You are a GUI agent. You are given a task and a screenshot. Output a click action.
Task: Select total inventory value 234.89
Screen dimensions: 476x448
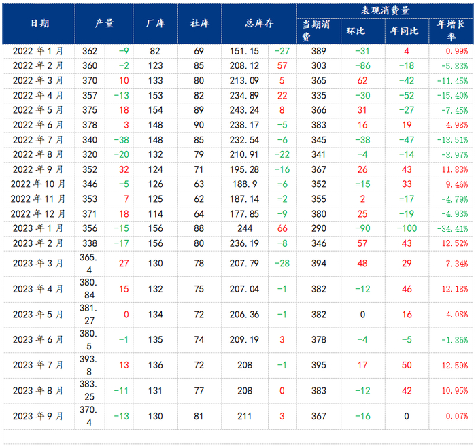pos(244,95)
